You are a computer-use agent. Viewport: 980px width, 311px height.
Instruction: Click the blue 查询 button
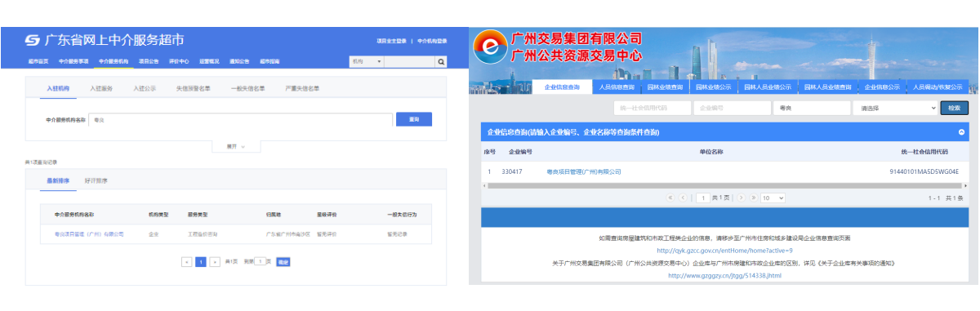coord(414,119)
